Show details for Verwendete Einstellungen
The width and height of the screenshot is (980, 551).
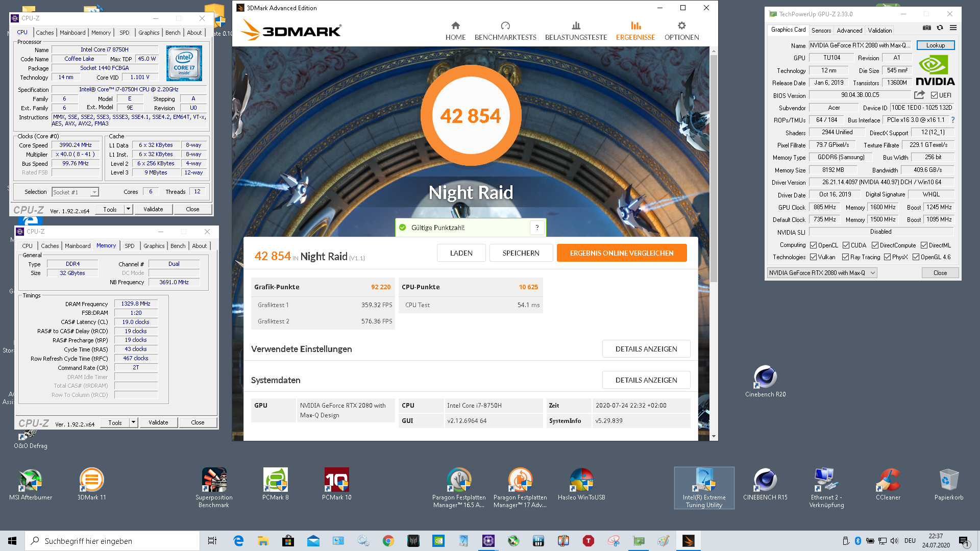click(646, 349)
